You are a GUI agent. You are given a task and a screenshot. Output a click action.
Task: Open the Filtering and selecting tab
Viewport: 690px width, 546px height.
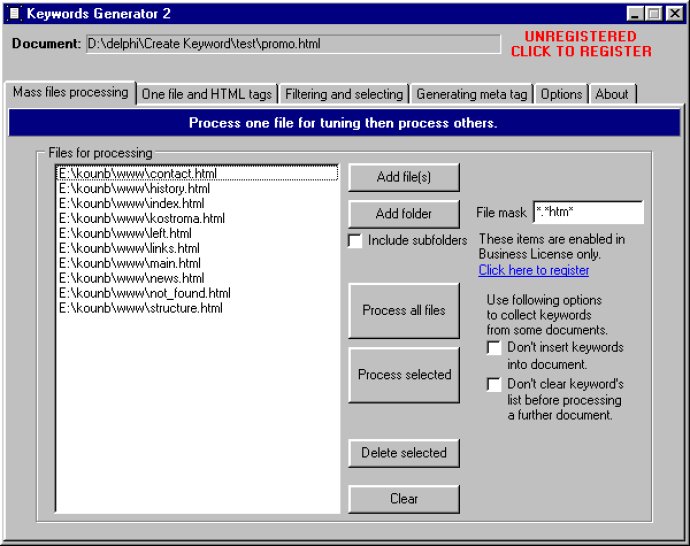click(344, 94)
